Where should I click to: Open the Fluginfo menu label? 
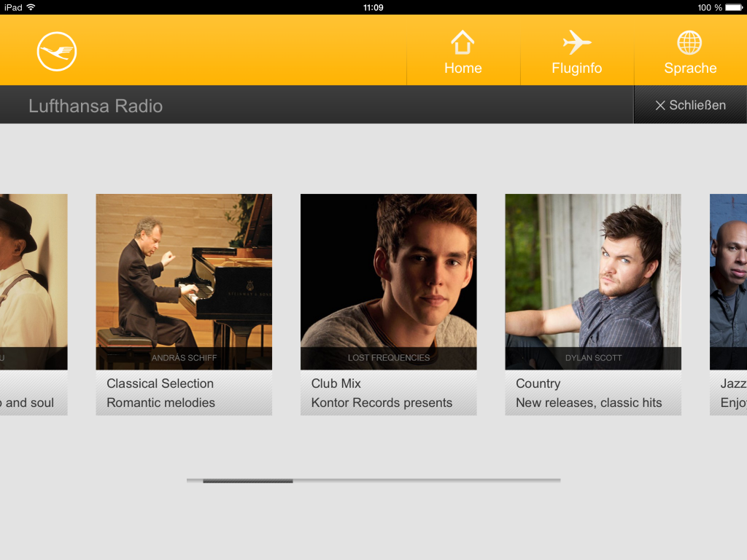(576, 69)
